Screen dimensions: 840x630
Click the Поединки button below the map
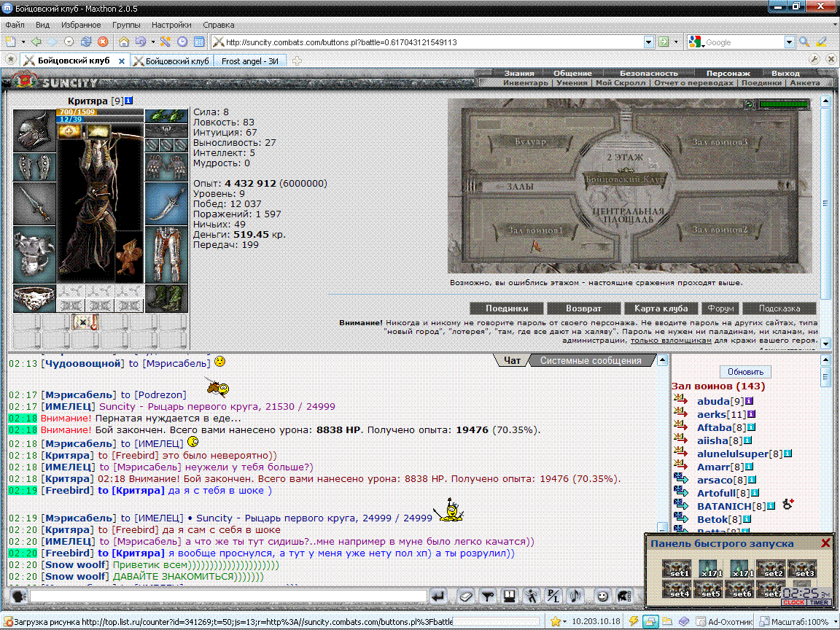coord(507,308)
